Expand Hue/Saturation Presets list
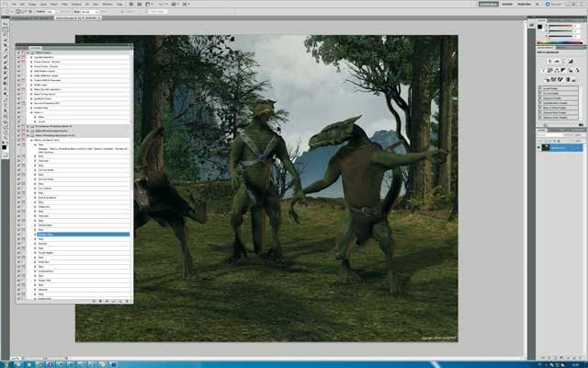The width and height of the screenshot is (588, 368). point(540,103)
